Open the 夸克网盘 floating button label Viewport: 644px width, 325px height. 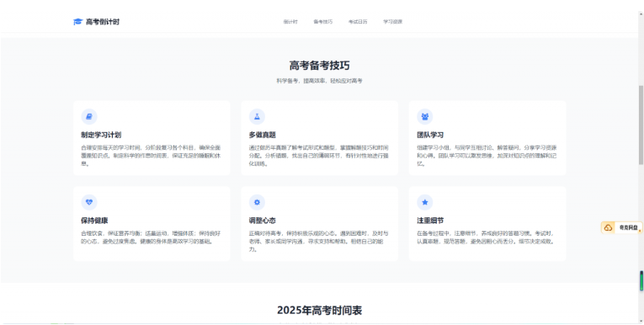pos(628,227)
